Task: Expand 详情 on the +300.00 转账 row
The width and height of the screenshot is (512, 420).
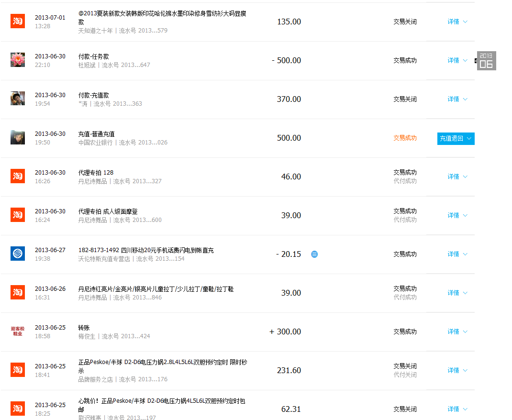Action: (457, 332)
